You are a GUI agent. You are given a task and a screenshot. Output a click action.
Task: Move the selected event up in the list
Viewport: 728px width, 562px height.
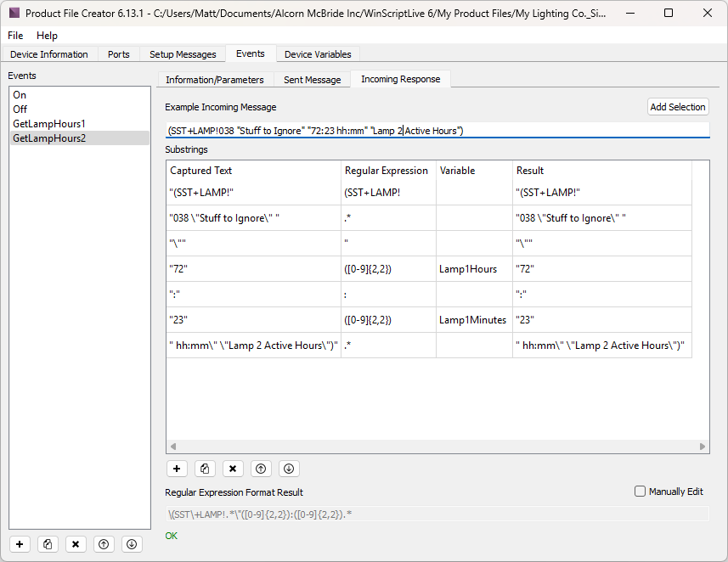click(x=103, y=544)
